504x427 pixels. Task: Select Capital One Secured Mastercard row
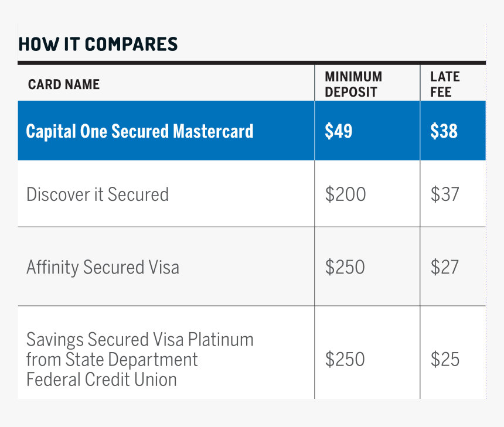click(x=251, y=131)
